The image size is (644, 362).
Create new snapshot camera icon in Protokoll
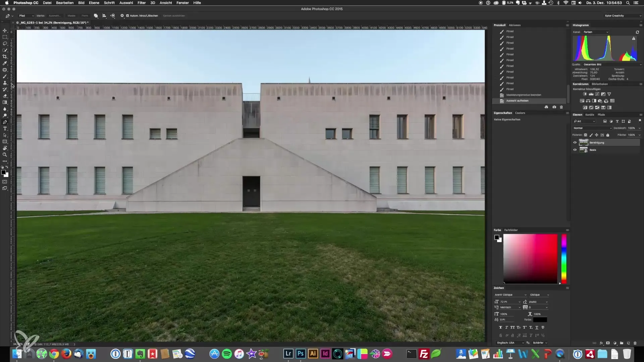554,107
